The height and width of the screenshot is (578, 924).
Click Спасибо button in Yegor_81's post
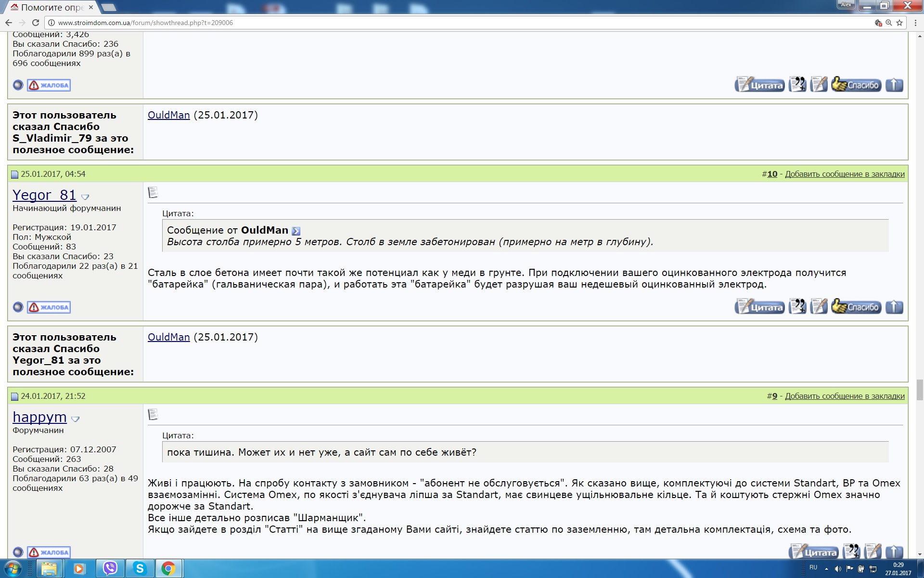pos(856,307)
